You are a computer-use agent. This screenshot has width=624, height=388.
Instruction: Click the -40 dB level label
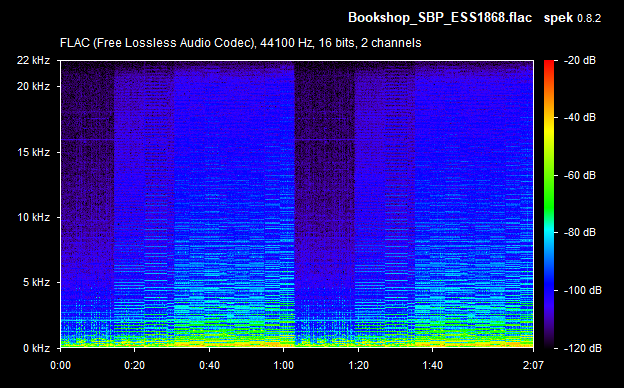[x=580, y=117]
